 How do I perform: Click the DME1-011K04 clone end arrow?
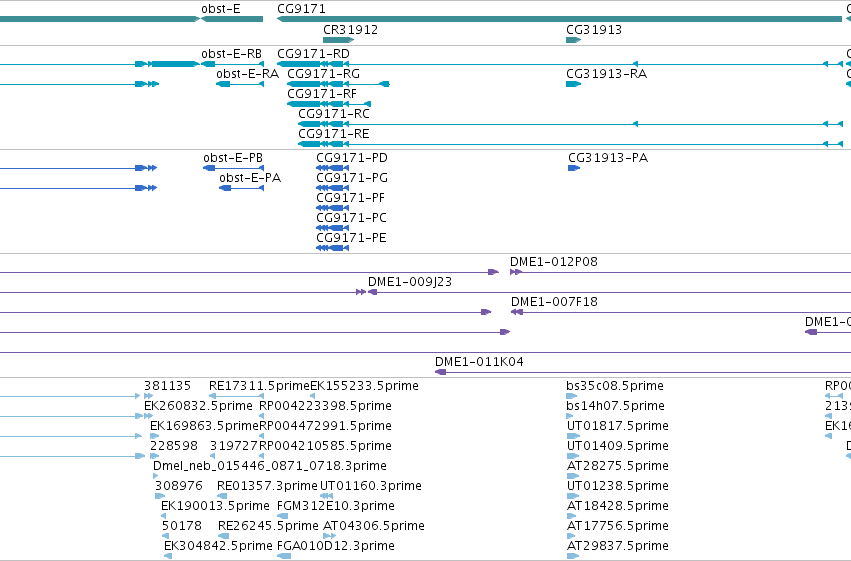tap(441, 372)
